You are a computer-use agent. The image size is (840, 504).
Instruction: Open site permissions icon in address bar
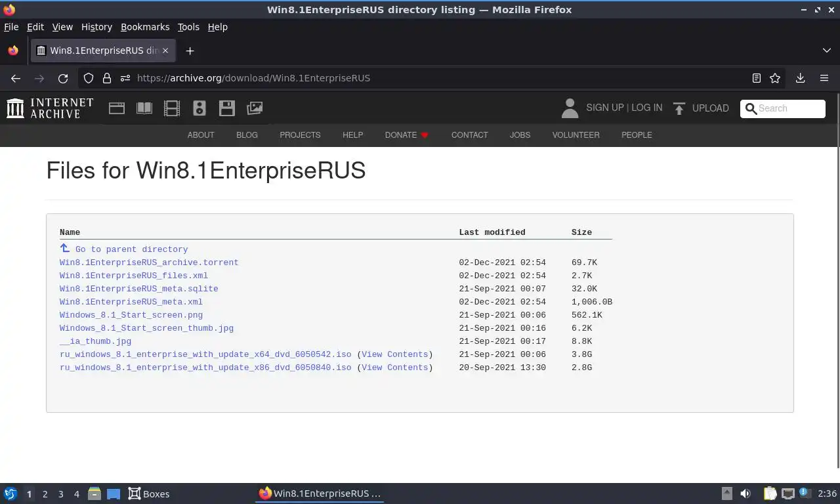point(125,78)
